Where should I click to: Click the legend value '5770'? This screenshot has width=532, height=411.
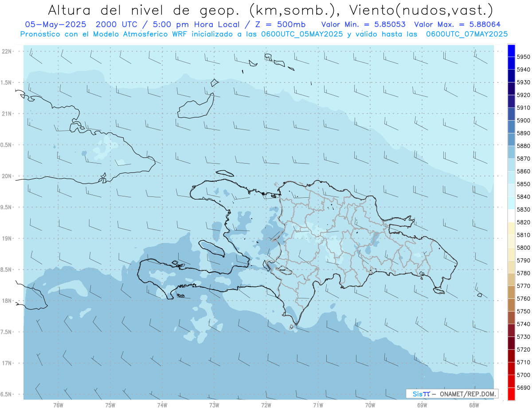[523, 286]
